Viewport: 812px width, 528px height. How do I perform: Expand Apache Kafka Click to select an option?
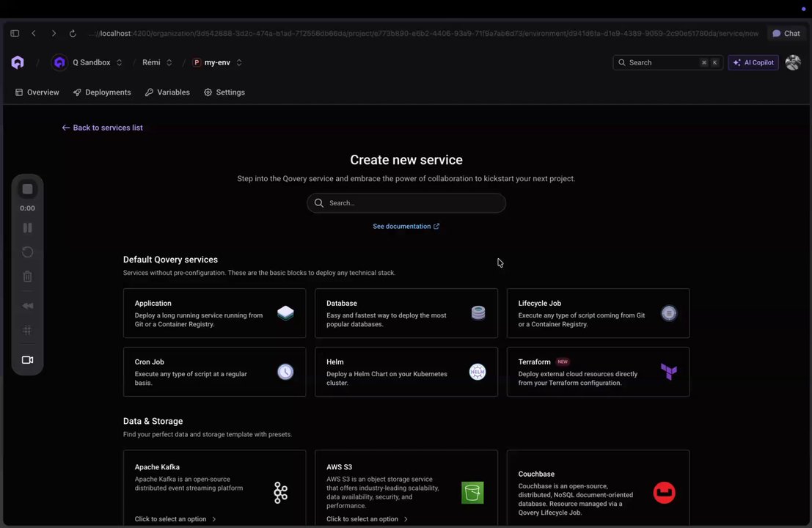pyautogui.click(x=175, y=518)
